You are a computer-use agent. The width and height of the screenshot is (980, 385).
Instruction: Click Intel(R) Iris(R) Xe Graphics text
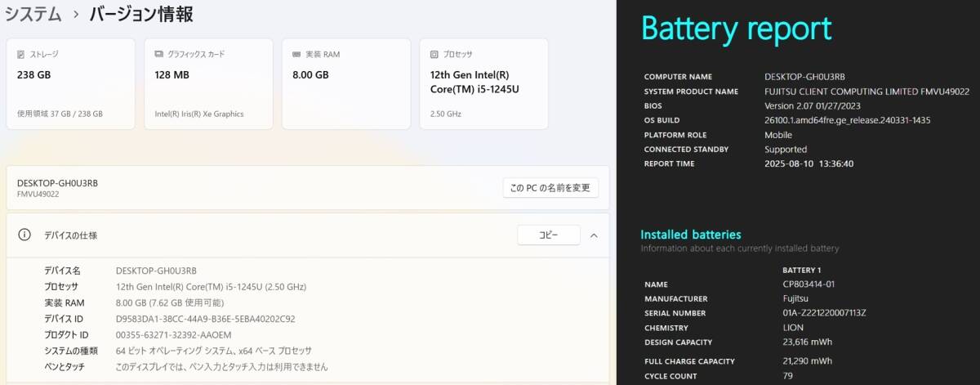coord(198,114)
